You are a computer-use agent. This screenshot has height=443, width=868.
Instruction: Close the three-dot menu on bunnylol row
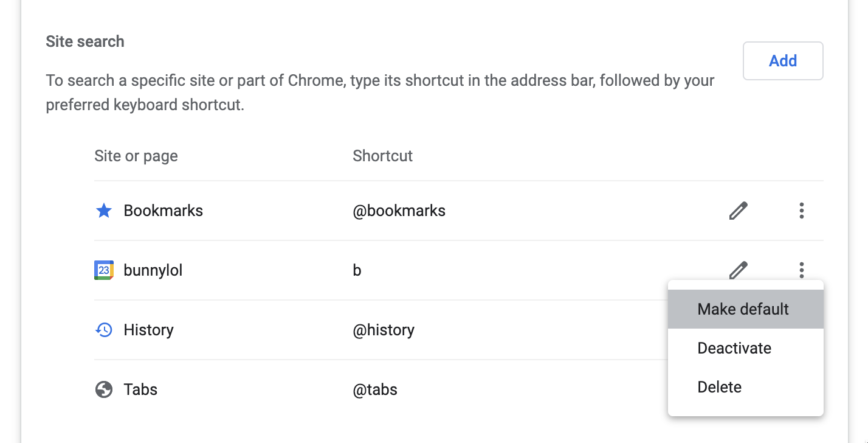(802, 270)
